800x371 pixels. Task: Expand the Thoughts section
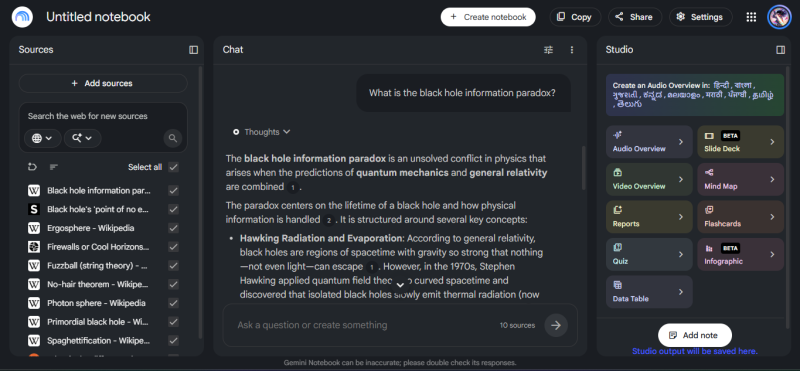[261, 132]
